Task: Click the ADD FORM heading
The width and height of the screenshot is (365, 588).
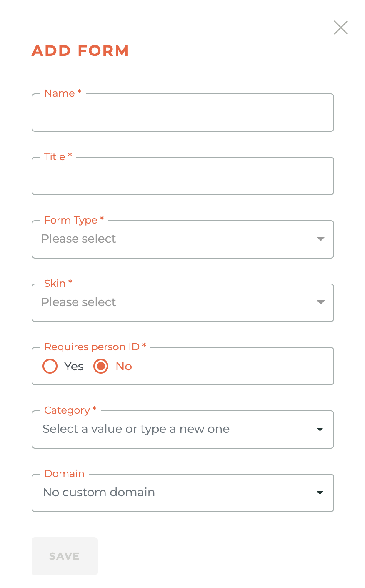Action: [80, 50]
